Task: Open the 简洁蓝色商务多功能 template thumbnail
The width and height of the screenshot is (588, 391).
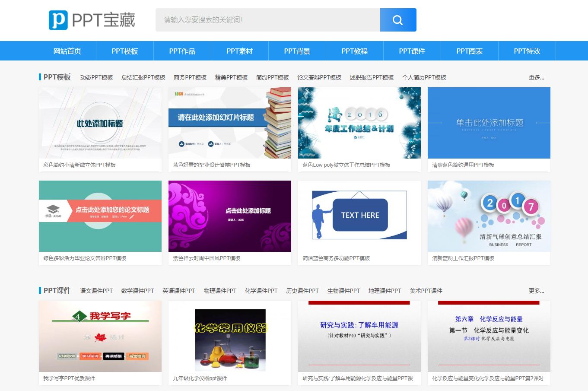Action: click(359, 216)
